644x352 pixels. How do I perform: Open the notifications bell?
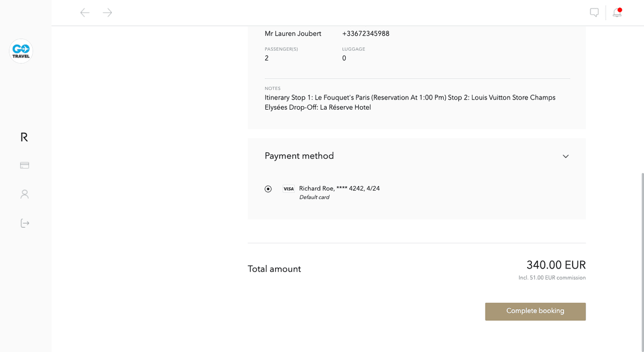pos(617,13)
